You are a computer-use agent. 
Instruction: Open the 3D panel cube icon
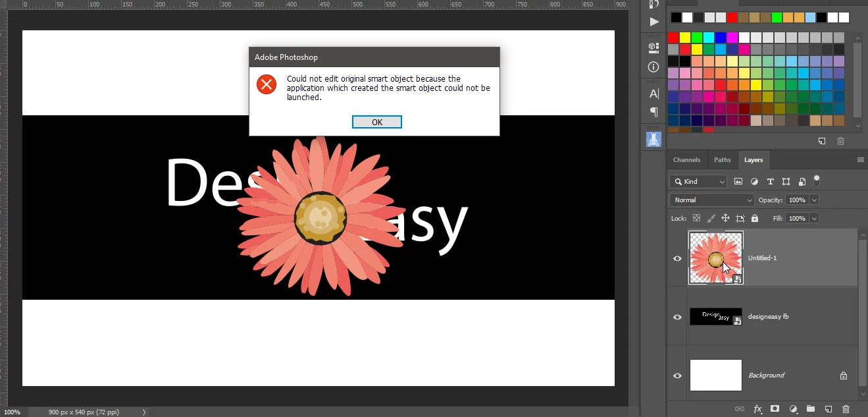coord(653,47)
